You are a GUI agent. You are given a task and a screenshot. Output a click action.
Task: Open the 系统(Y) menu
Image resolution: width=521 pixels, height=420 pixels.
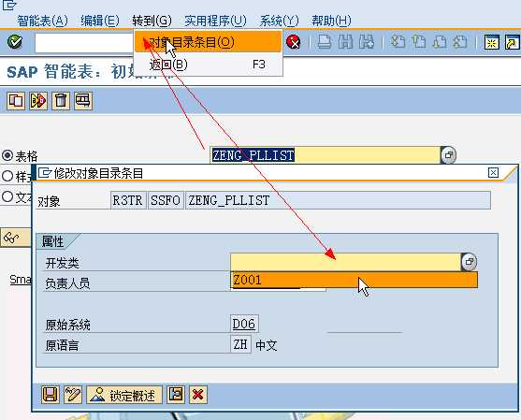point(279,21)
